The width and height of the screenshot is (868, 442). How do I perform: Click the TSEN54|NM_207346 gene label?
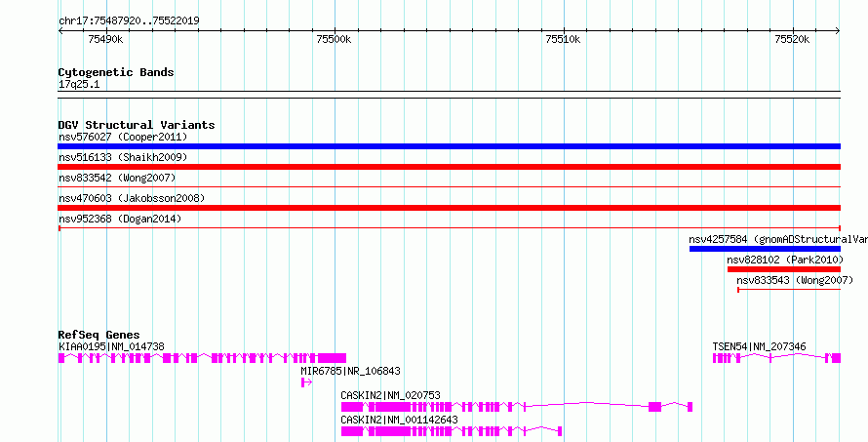pyautogui.click(x=759, y=346)
